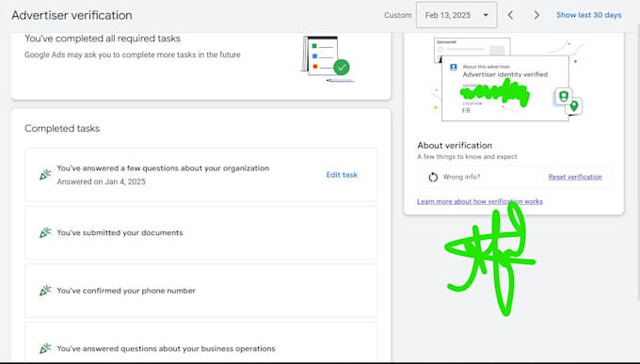Click shield badge icon on verification illustration
Viewport: 640px width, 364px height.
pos(563,97)
